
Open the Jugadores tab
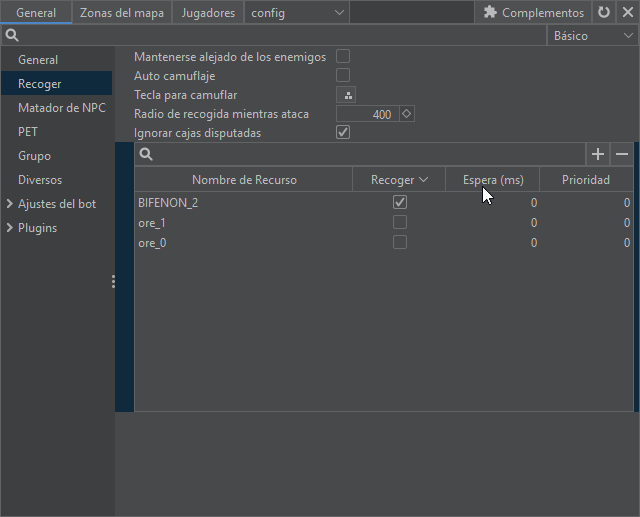(x=208, y=13)
